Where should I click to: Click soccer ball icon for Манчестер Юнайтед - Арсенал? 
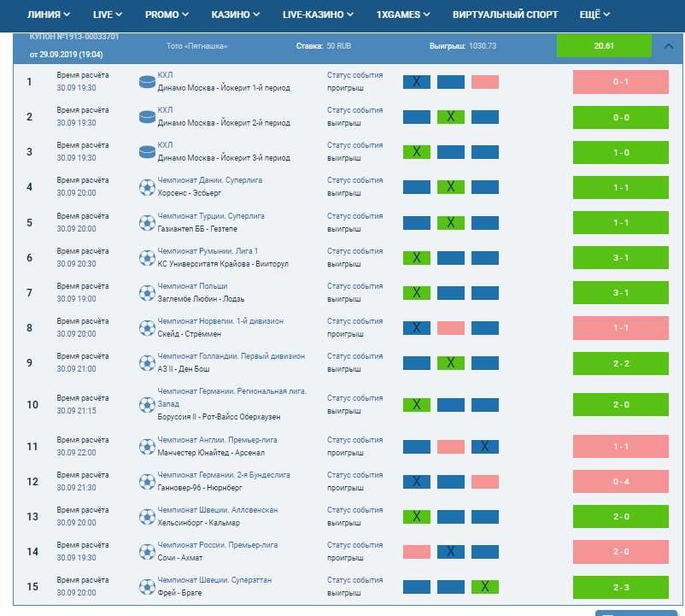coord(145,446)
